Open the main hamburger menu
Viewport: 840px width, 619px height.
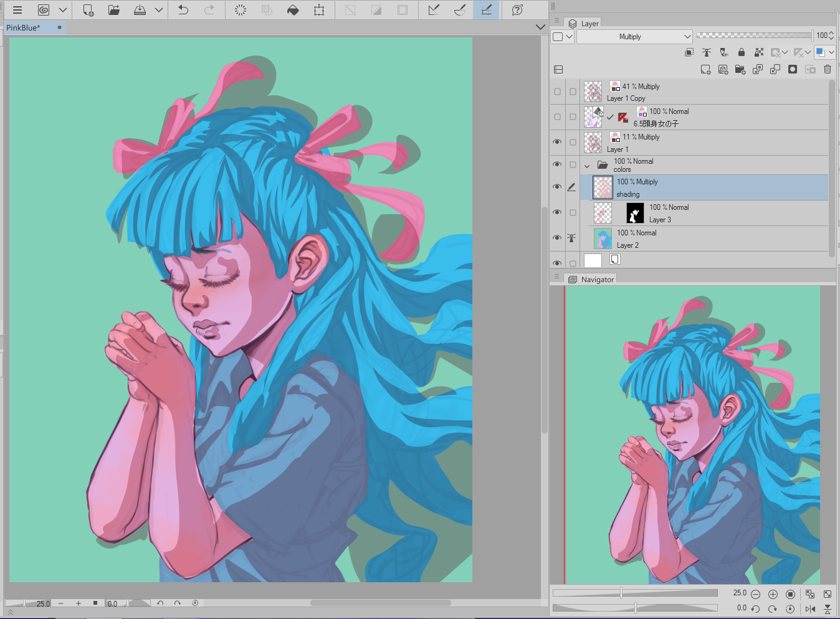click(17, 10)
